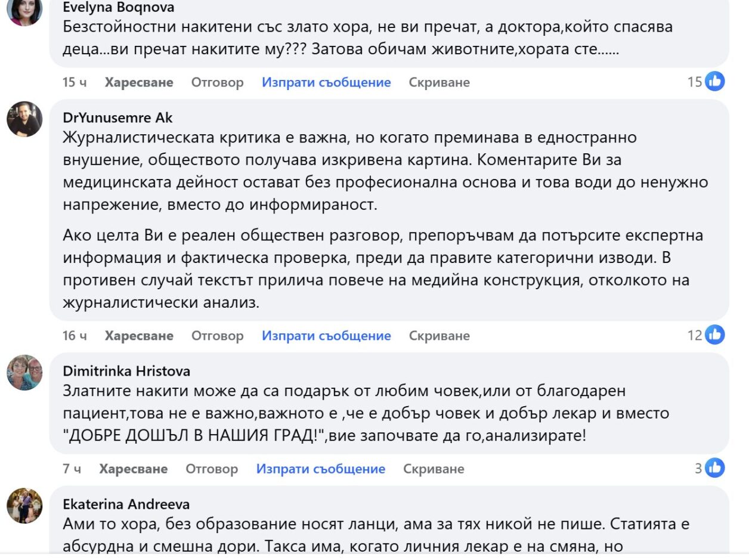Image resolution: width=749 pixels, height=560 pixels.
Task: Open Dimitrinka Hristova's profile avatar
Action: point(24,372)
